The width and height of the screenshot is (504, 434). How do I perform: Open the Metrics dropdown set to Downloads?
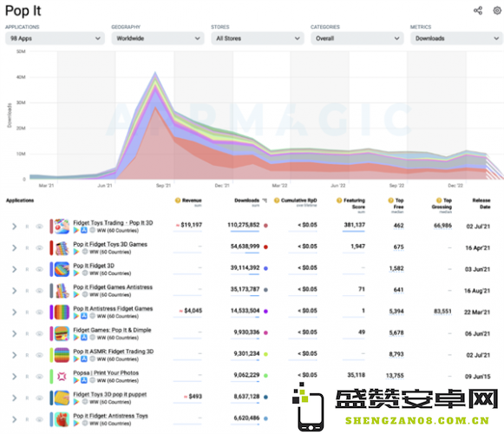point(456,38)
